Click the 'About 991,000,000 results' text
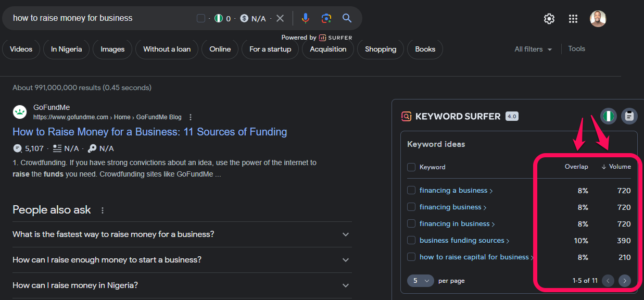 82,87
